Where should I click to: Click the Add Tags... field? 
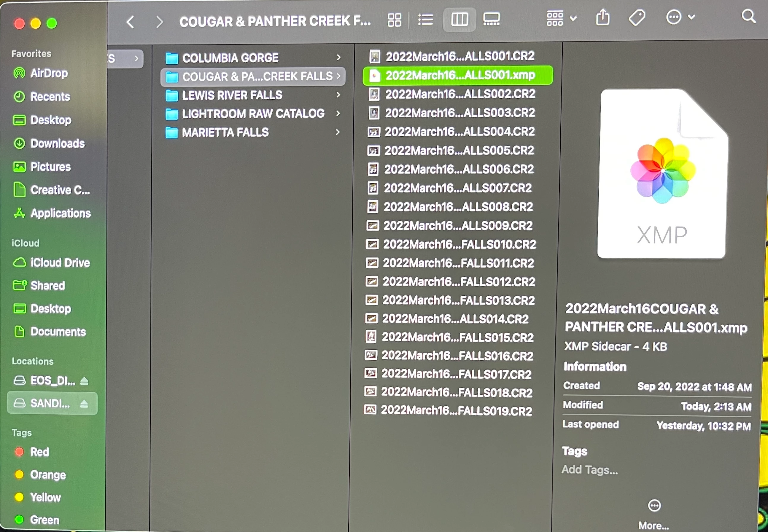(590, 470)
